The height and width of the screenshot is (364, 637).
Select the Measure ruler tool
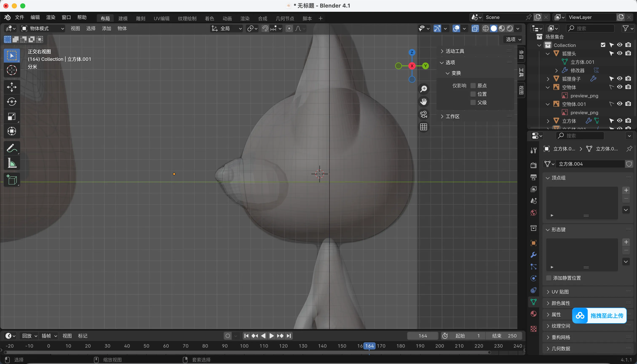[12, 163]
